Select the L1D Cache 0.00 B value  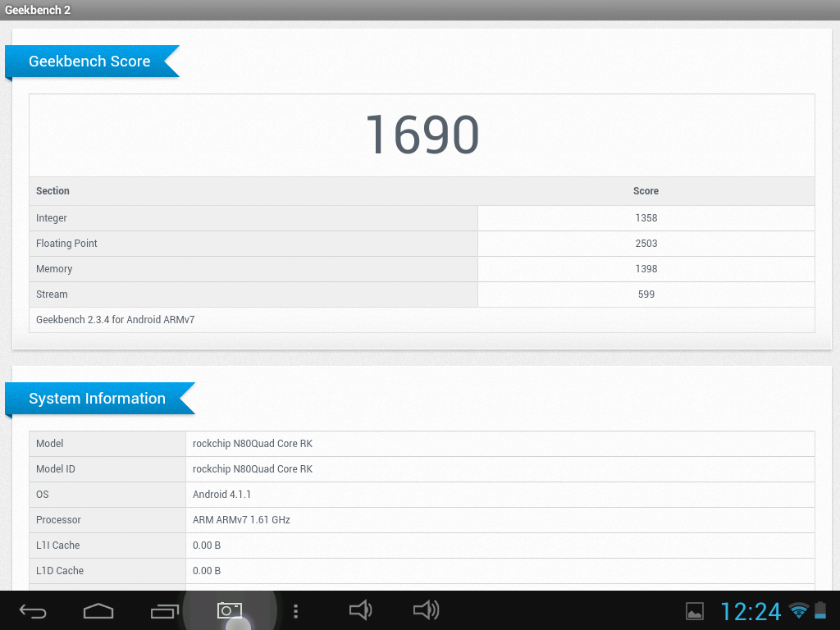click(207, 571)
